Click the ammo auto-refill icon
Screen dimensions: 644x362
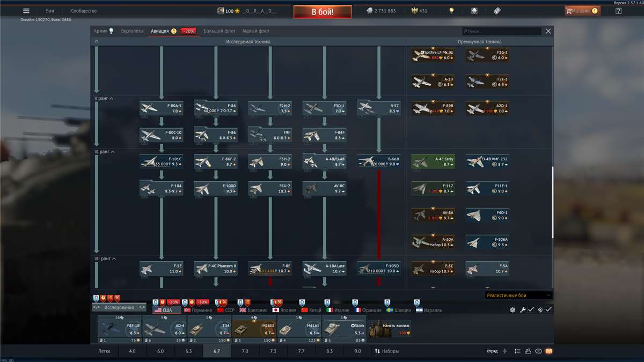(540, 309)
